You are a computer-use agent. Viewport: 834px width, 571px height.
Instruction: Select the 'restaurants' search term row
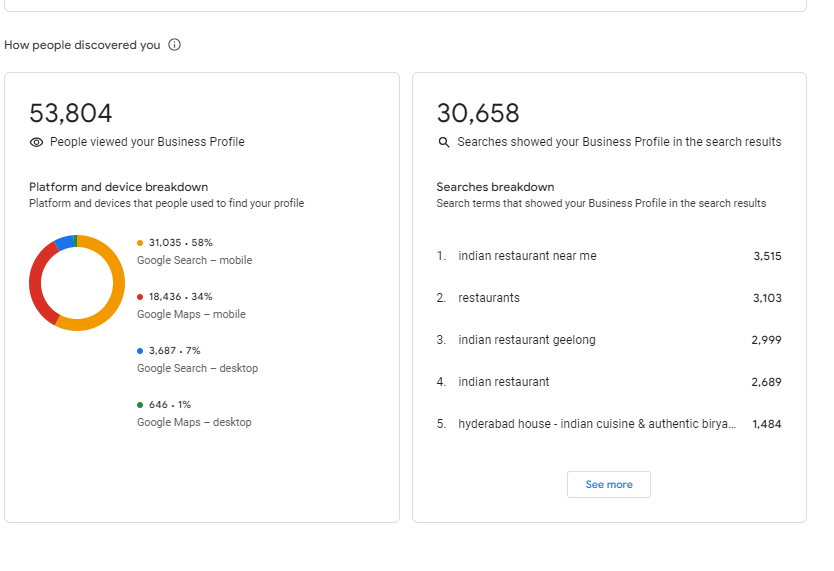pyautogui.click(x=489, y=298)
